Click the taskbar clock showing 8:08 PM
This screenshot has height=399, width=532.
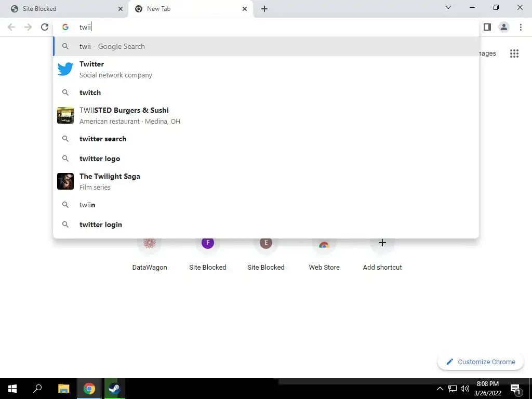(x=487, y=389)
